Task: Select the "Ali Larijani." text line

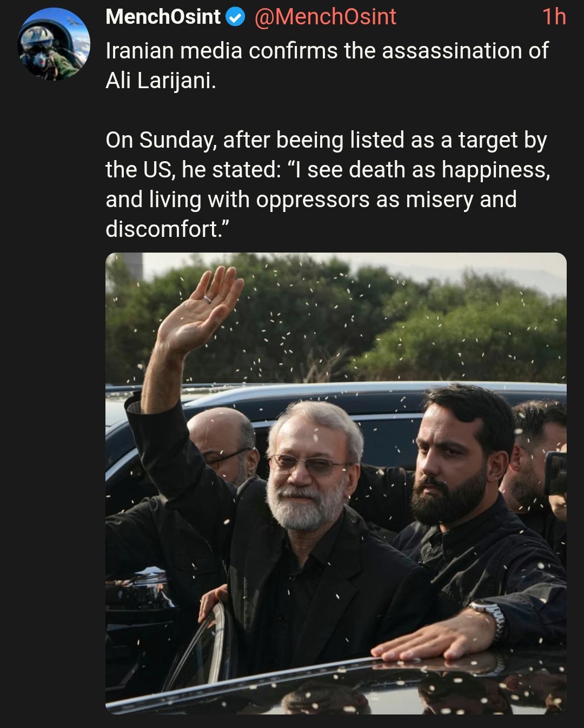Action: pyautogui.click(x=161, y=81)
